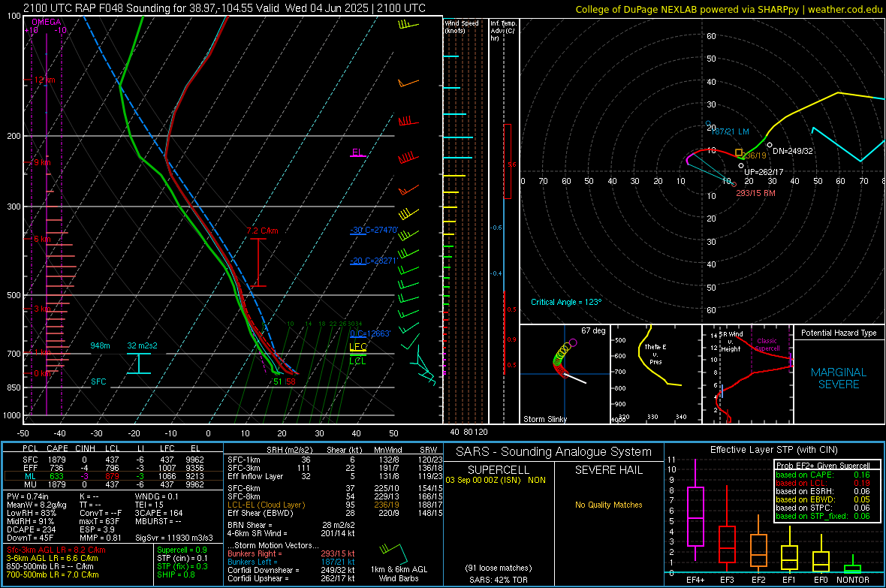Select the 948m effective inflow label
The height and width of the screenshot is (588, 886).
[x=100, y=345]
